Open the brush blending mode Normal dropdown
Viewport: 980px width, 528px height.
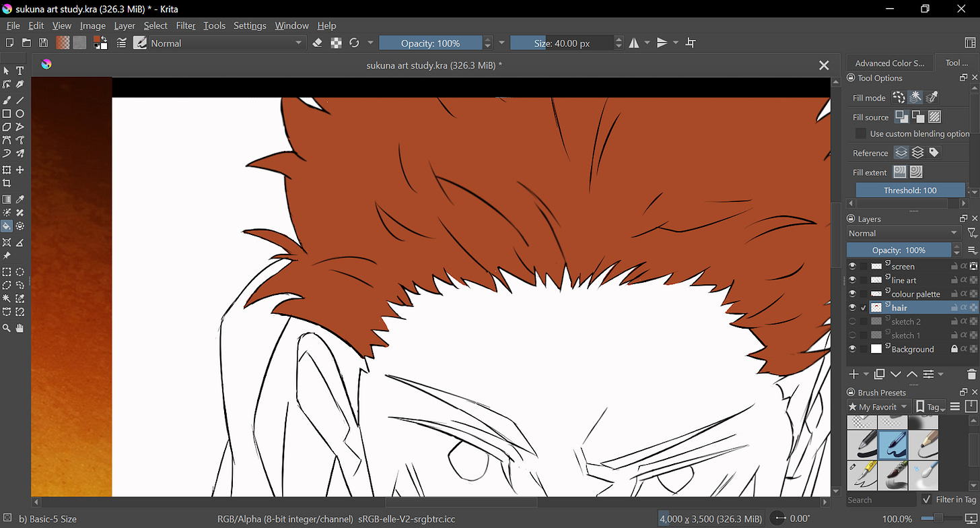pyautogui.click(x=227, y=43)
